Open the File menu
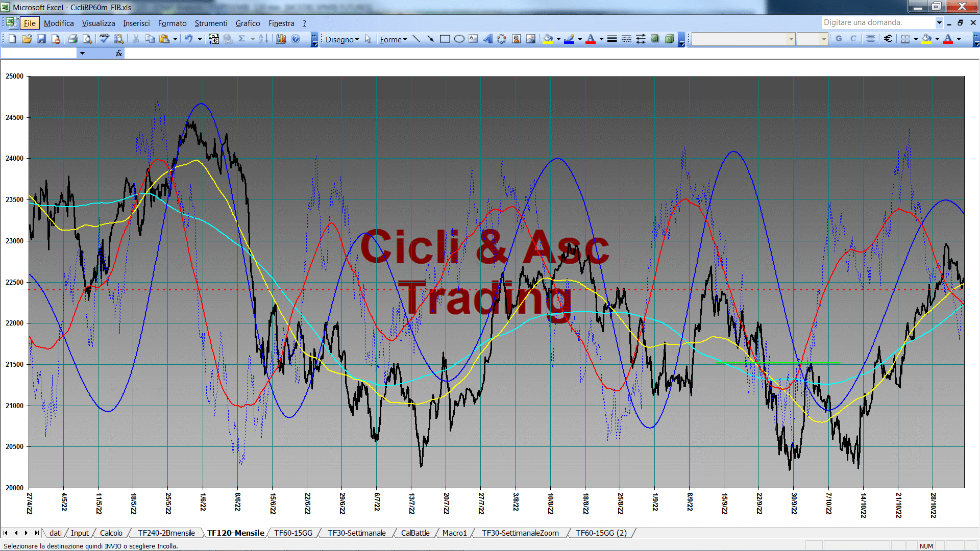 pyautogui.click(x=30, y=23)
